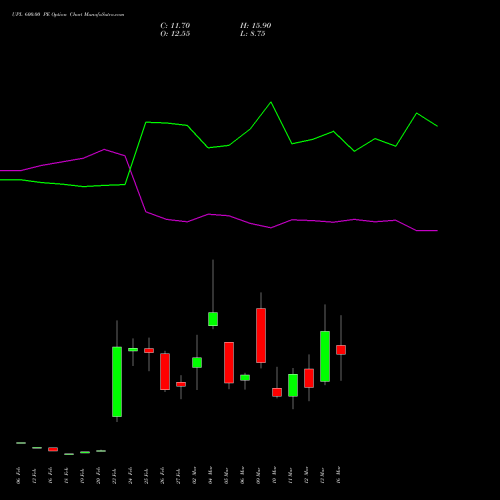Click the "27 Feb" date axis label

point(178,475)
